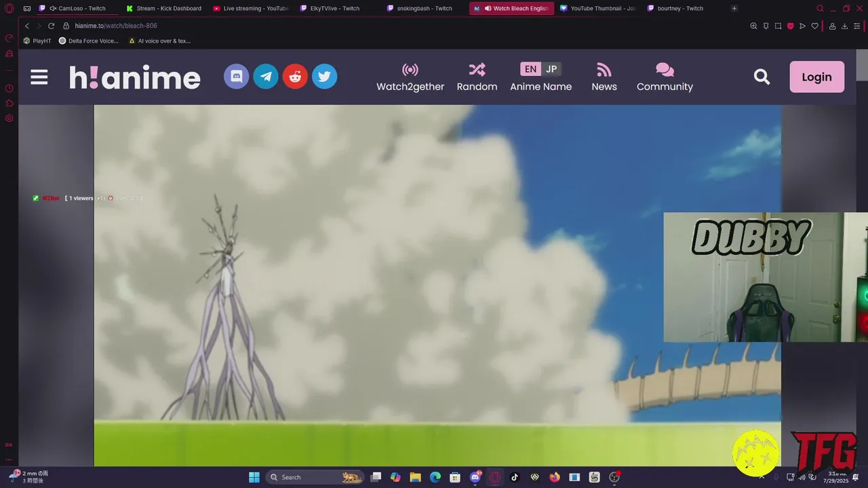Screen dimensions: 868x488
Task: Open the taskbar date and time
Action: pyautogui.click(x=837, y=477)
